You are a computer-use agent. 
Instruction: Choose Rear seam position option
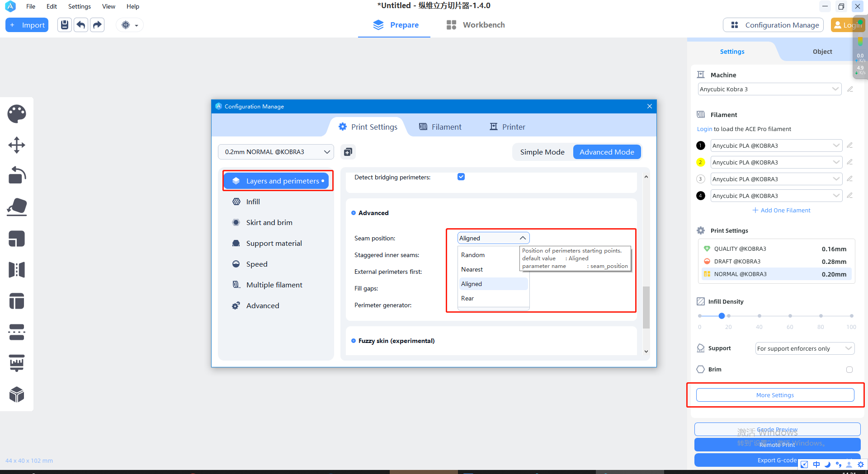[x=493, y=298]
